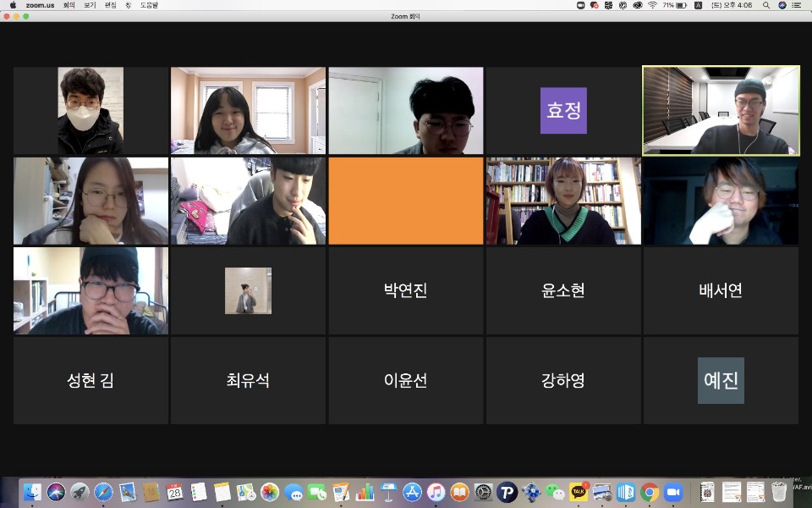The width and height of the screenshot is (812, 508).
Task: Open the 회의 menu
Action: tap(69, 5)
